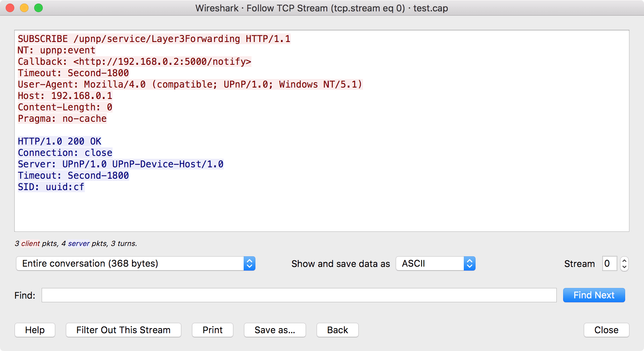Change ASCII format selector
Screen dimensions: 644x351
click(x=469, y=263)
